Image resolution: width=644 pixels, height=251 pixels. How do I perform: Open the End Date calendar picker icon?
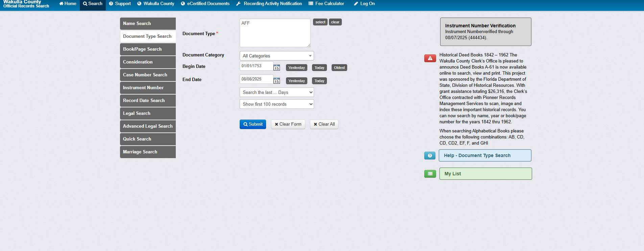click(x=277, y=81)
